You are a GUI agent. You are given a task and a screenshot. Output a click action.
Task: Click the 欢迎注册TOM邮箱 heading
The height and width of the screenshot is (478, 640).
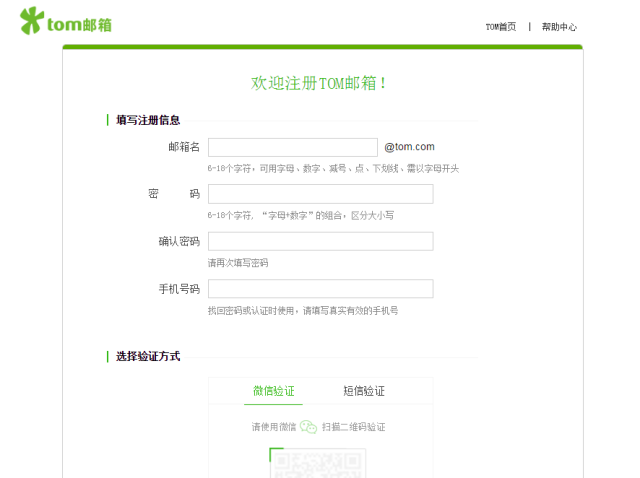click(x=318, y=83)
